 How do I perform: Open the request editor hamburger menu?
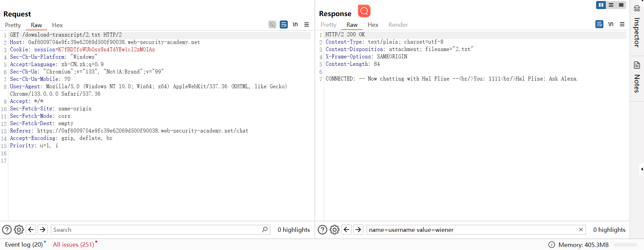point(307,24)
